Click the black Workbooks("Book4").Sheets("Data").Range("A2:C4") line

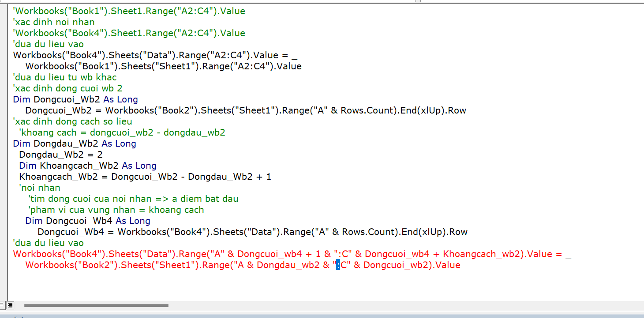pyautogui.click(x=155, y=55)
